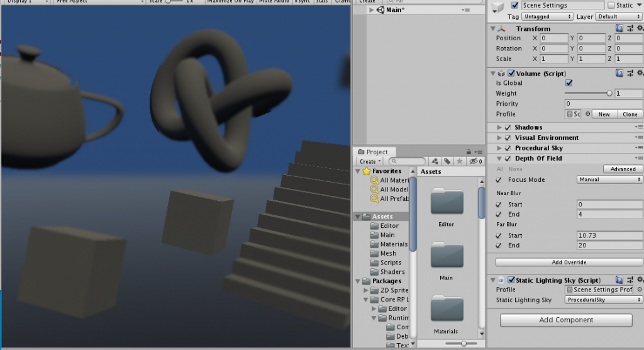Click Static Lighting Sky Profile object picker
This screenshot has height=350, width=644.
pos(640,290)
